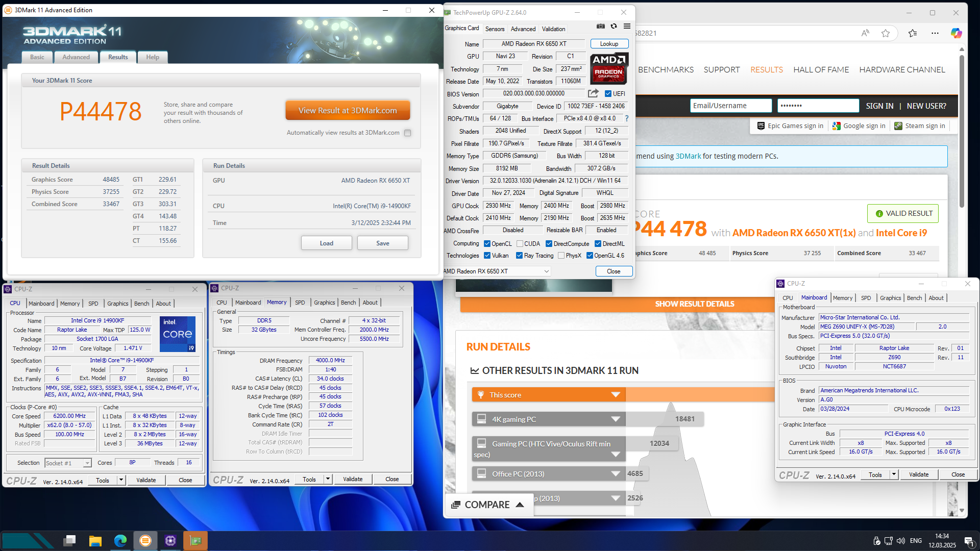
Task: Click the AMD Radeon logo in GPU-Z
Action: (x=609, y=68)
